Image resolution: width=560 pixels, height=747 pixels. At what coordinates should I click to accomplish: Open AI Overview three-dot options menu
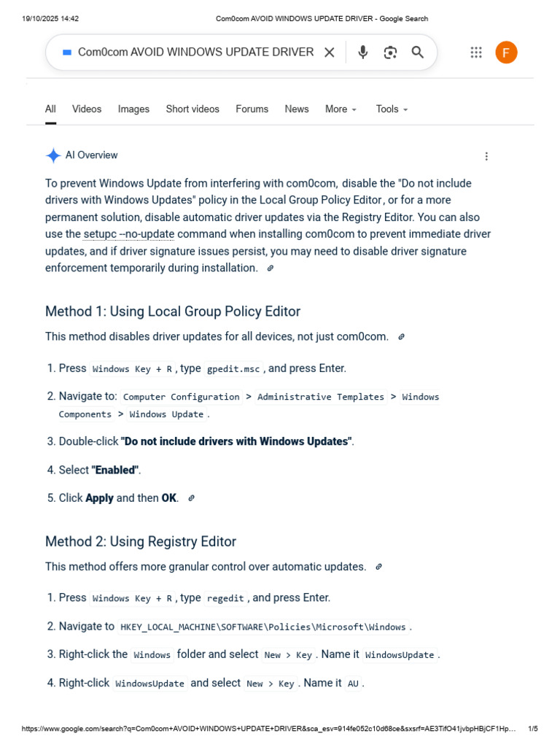click(486, 156)
